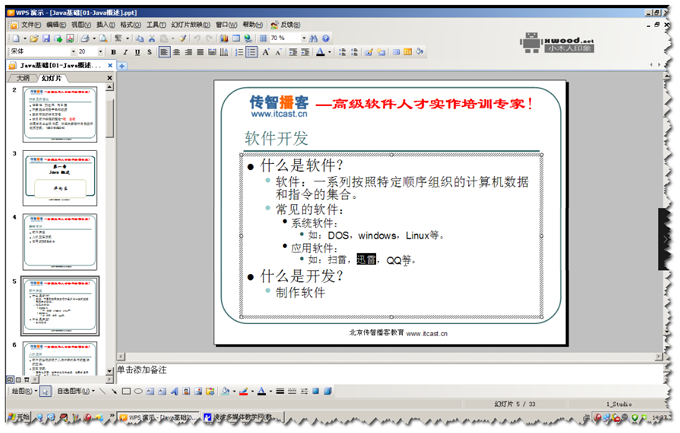Viewport: 680px width, 433px height.
Task: Copy selection using copy icon
Action: click(140, 39)
